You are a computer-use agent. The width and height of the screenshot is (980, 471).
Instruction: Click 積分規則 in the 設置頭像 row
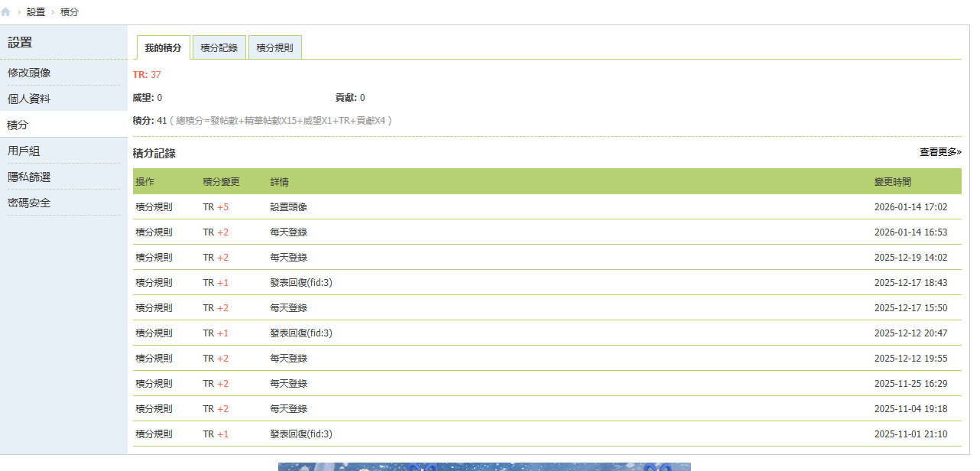click(x=154, y=207)
